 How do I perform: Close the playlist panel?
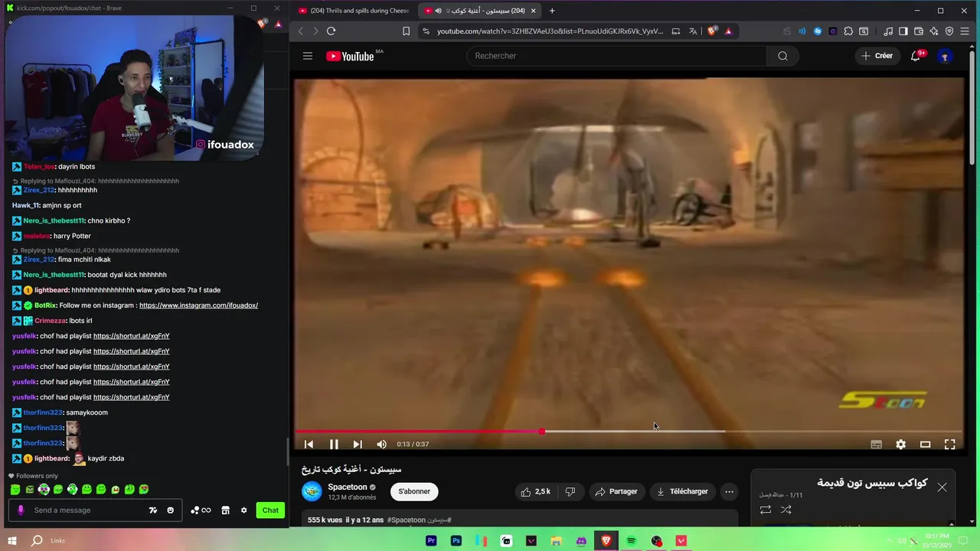coord(942,487)
